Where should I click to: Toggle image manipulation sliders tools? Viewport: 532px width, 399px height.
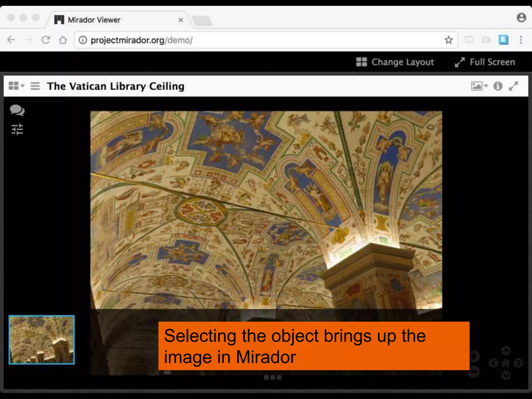click(x=17, y=129)
